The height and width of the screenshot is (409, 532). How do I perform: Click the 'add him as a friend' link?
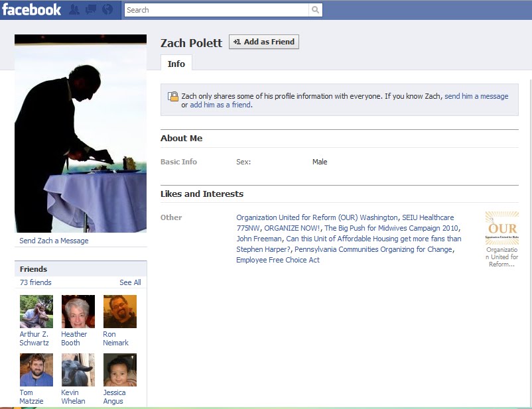pos(220,105)
